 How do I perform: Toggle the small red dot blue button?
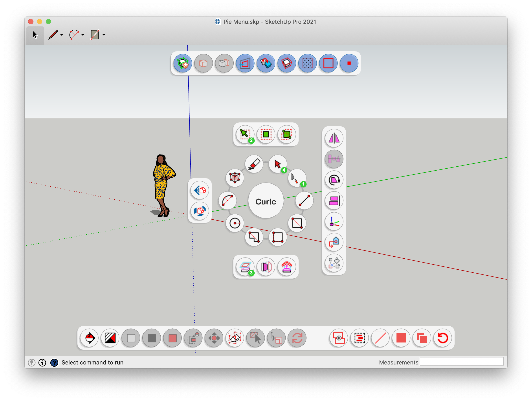coord(349,63)
